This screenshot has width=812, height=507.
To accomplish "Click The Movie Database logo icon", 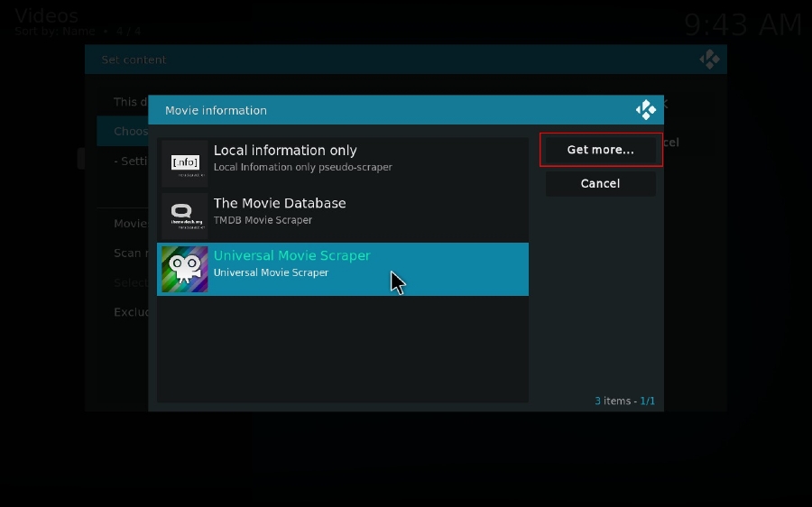I will [x=185, y=216].
